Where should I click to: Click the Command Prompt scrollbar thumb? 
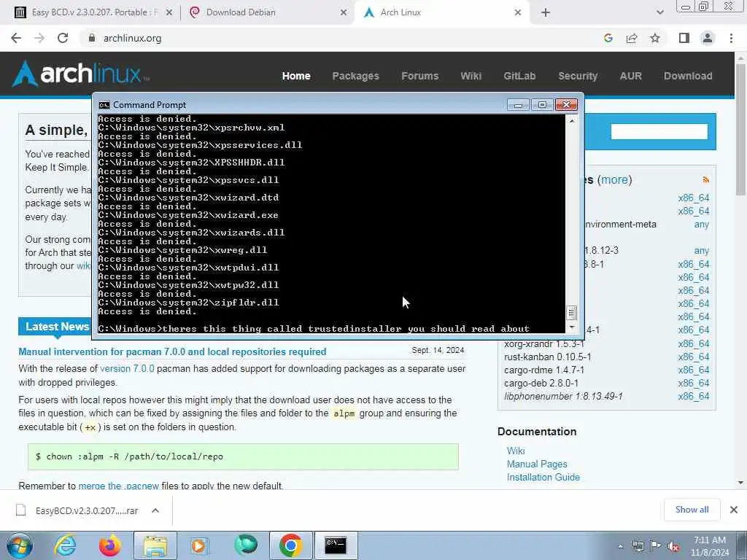click(572, 313)
